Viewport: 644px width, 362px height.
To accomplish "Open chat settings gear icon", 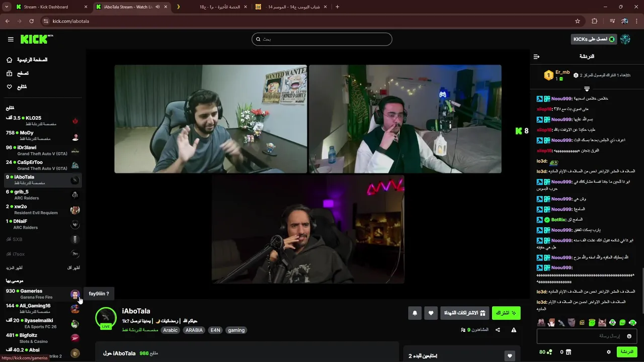I will coord(608,352).
